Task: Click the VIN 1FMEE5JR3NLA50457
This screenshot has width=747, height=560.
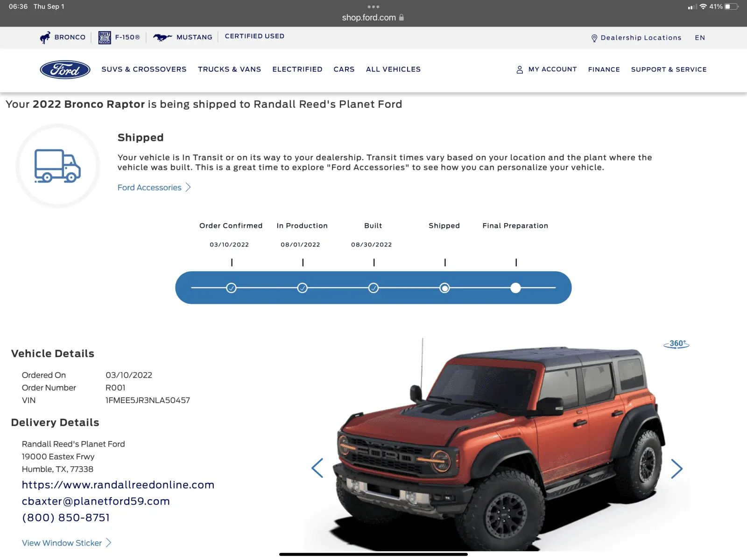Action: pos(148,400)
